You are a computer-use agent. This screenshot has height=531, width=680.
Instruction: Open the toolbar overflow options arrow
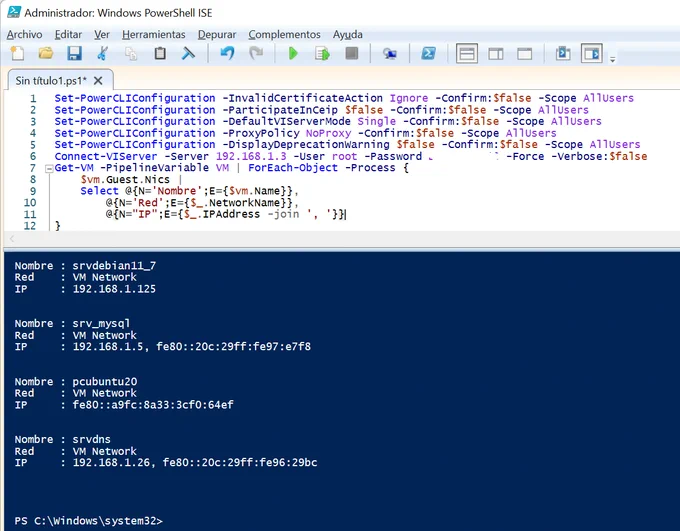click(x=612, y=59)
